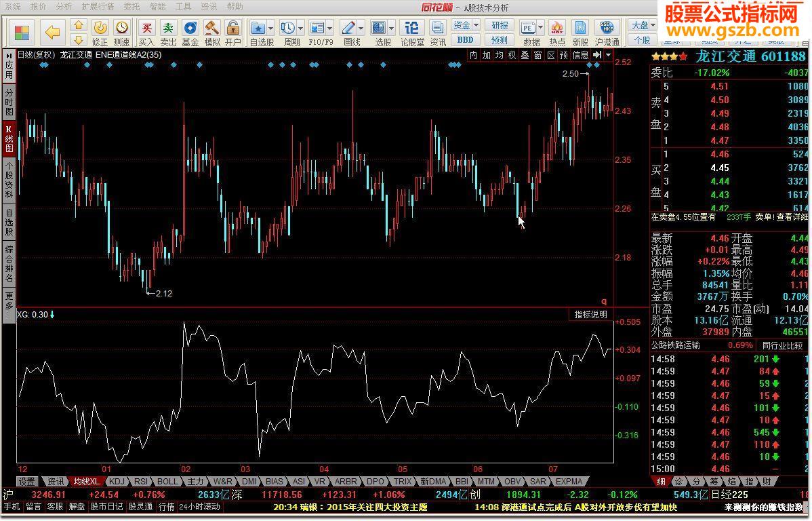The height and width of the screenshot is (521, 812).
Task: Go back with the yellow left arrow
Action: [x=53, y=32]
